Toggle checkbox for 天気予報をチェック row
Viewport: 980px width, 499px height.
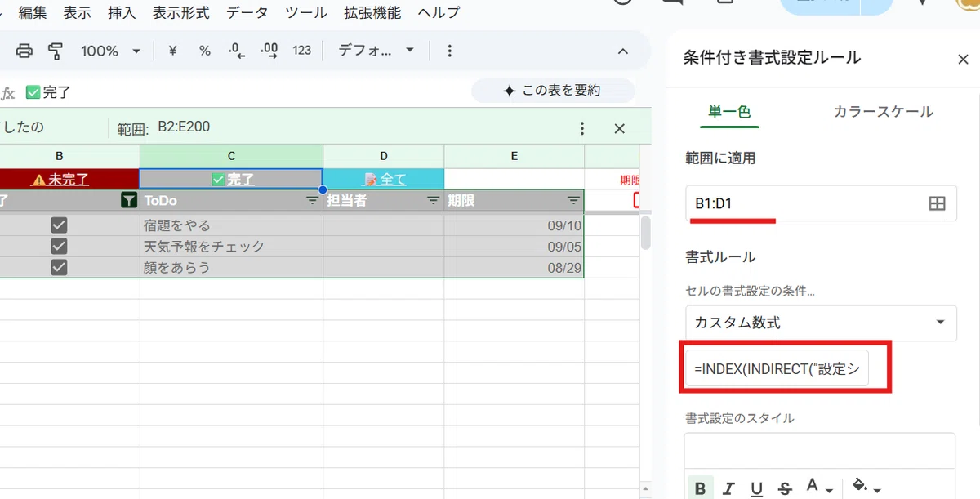pyautogui.click(x=59, y=246)
